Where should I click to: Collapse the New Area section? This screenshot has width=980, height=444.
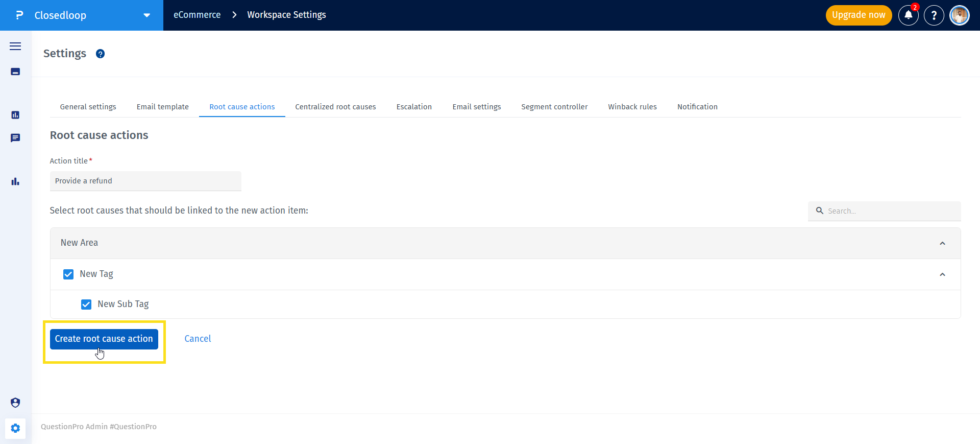click(x=942, y=243)
